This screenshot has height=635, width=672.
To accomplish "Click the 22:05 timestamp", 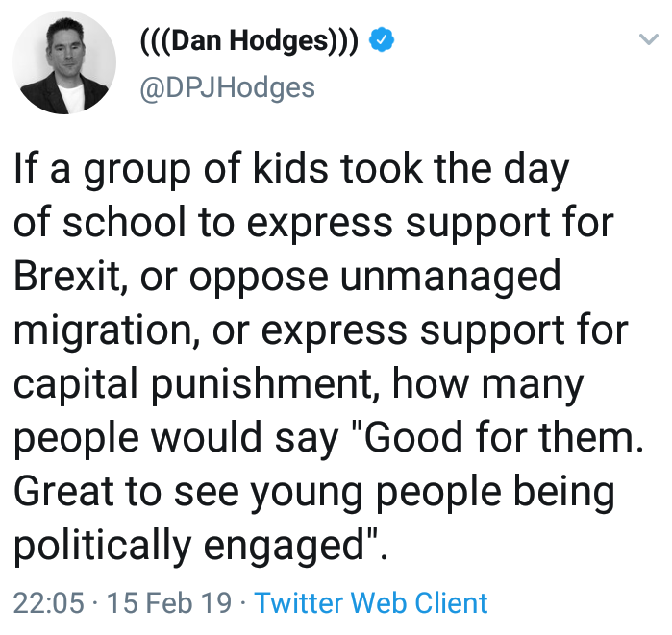I will (x=48, y=603).
